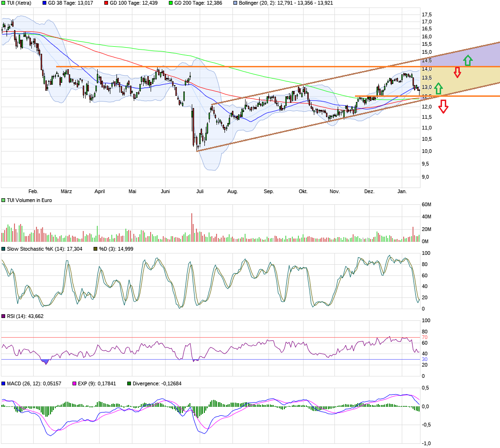The width and height of the screenshot is (500, 448).
Task: Click the '%D (3): 14,999' label
Action: pos(116,249)
